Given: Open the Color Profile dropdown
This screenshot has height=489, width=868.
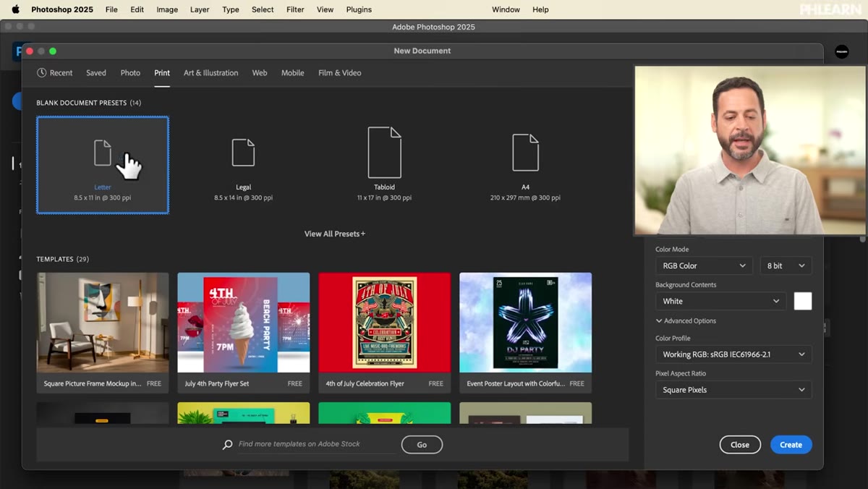Looking at the screenshot, I should point(733,354).
